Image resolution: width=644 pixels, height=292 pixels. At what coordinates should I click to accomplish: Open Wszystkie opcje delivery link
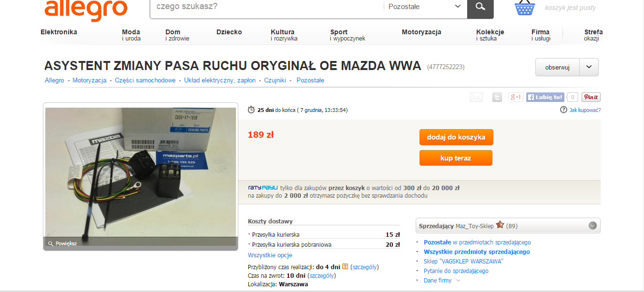coord(270,255)
